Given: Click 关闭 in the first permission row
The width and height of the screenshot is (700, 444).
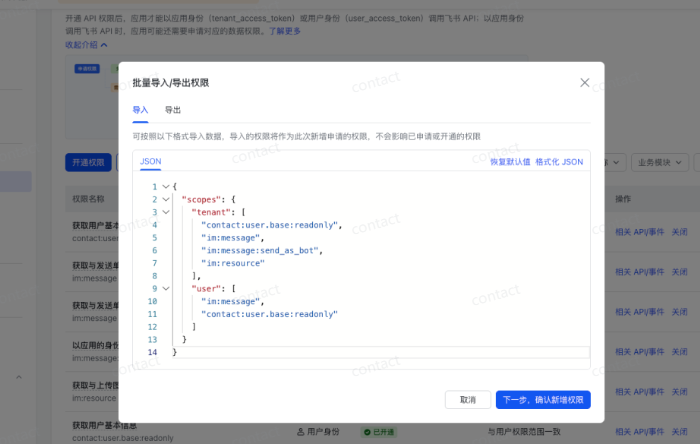Looking at the screenshot, I should click(680, 231).
